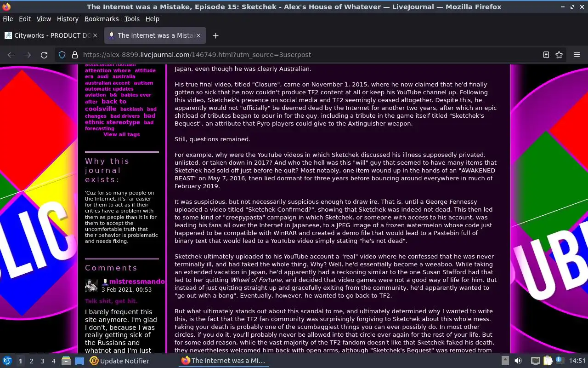Close the Cityworks tab
The height and width of the screenshot is (368, 588).
[x=95, y=35]
